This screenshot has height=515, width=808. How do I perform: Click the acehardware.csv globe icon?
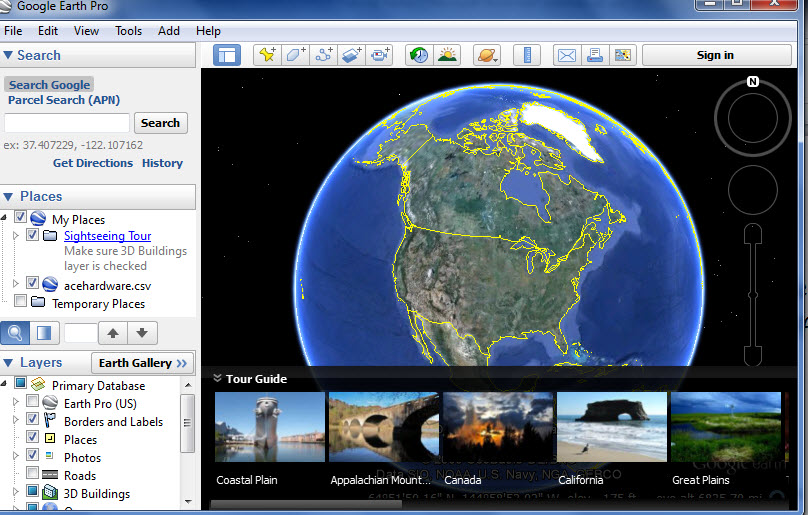(50, 284)
